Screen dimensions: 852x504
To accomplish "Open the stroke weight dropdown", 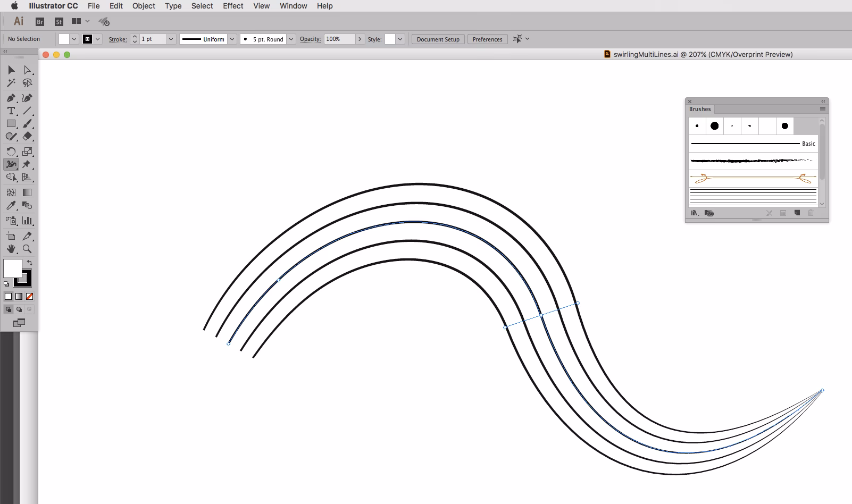I will [x=171, y=39].
